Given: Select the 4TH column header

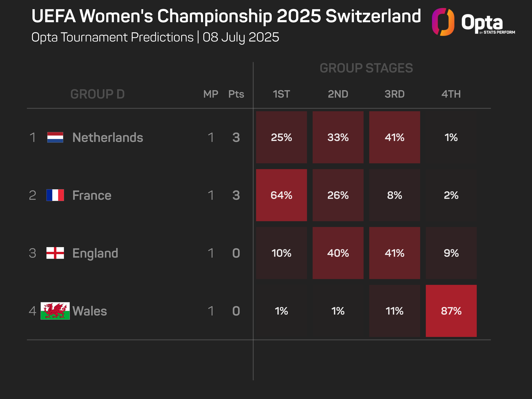Looking at the screenshot, I should click(x=451, y=94).
